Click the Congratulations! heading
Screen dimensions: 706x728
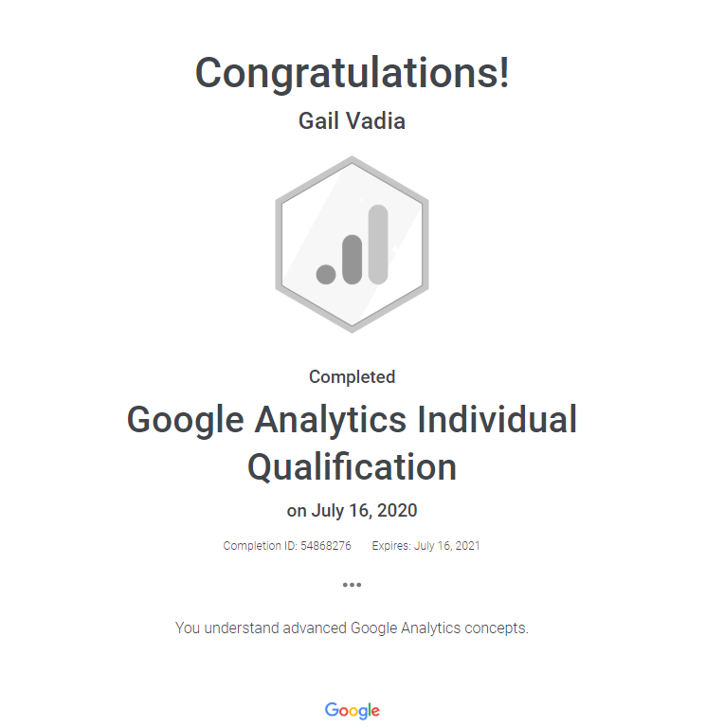coord(352,73)
